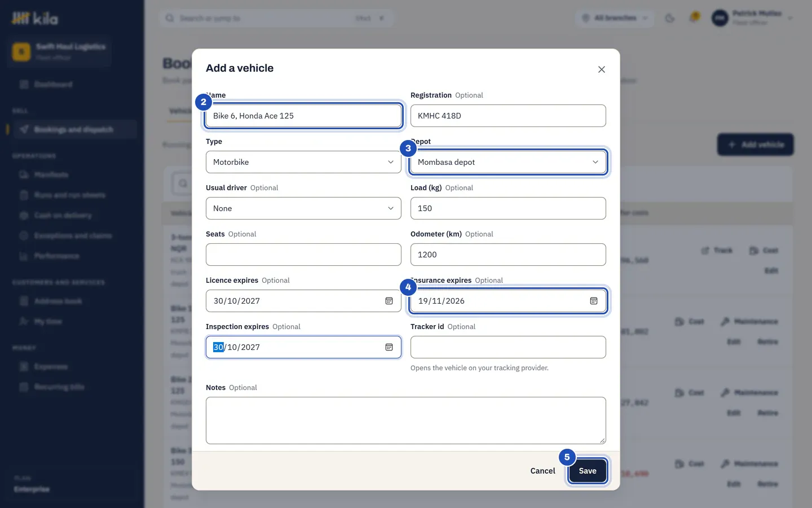Click step 5 tour badge near Save
The image size is (812, 508).
pos(567,457)
